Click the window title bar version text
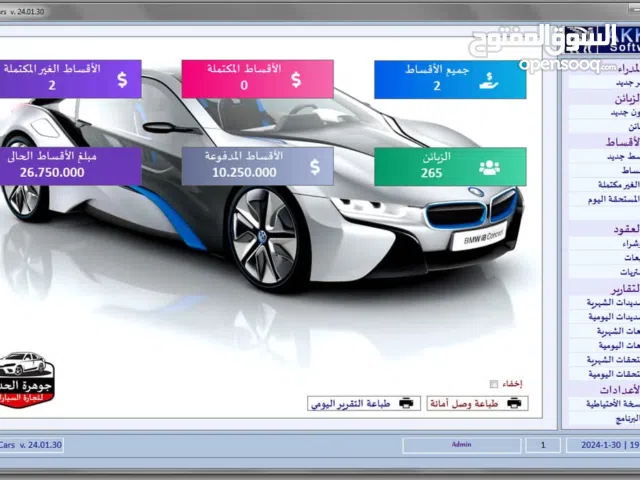 22,12
